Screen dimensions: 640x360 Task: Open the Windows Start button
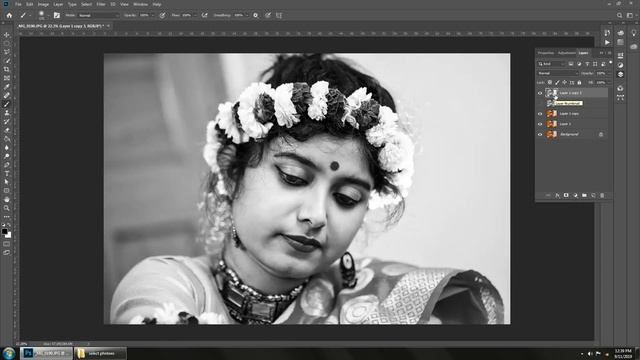[x=9, y=353]
